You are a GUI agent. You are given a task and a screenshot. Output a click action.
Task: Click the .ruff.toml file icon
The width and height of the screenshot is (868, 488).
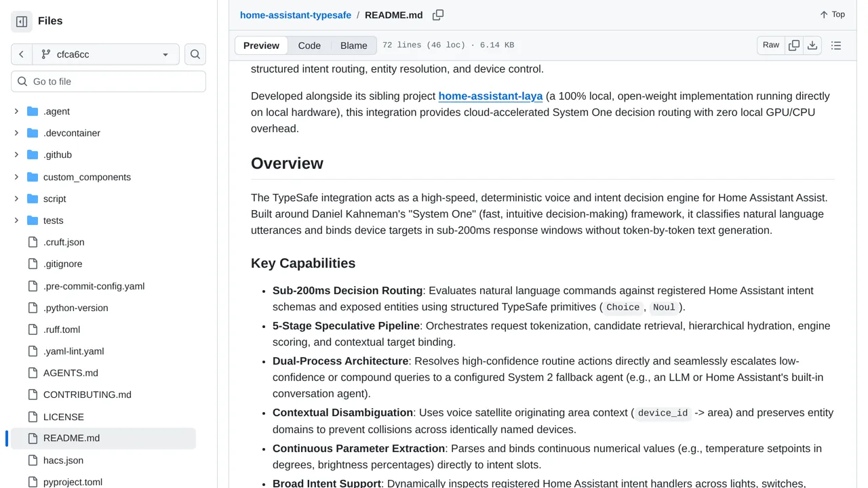click(x=33, y=329)
